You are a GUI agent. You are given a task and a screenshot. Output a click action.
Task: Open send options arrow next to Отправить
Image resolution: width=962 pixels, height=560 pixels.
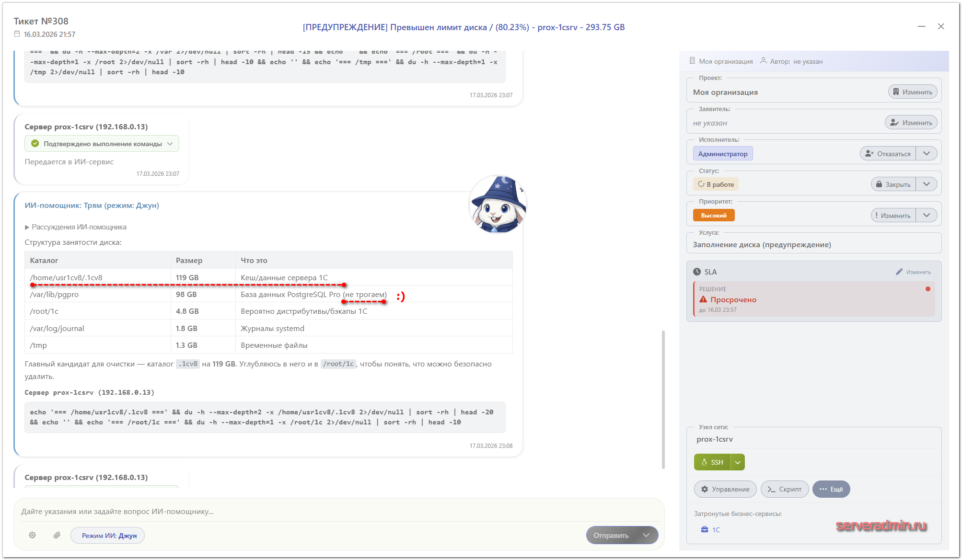click(x=646, y=535)
